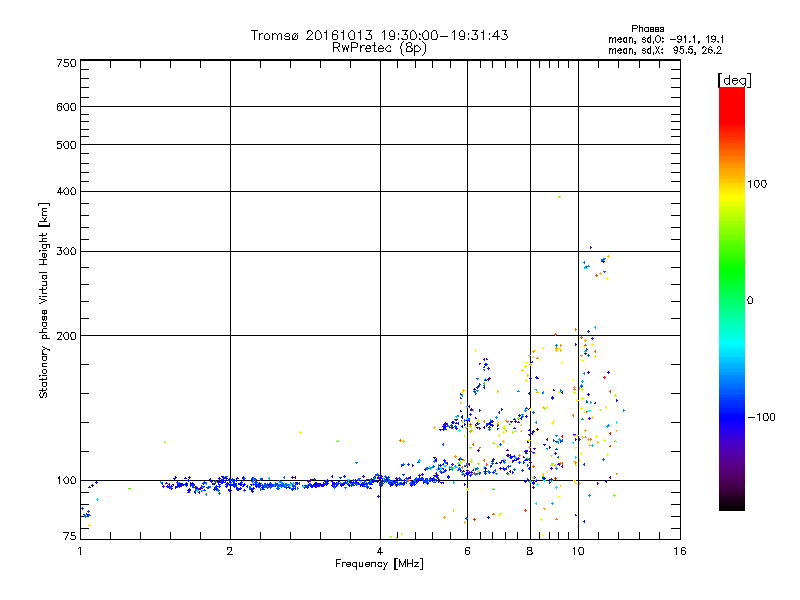Image resolution: width=800 pixels, height=600 pixels.
Task: Click the y-axis tick label '500'
Action: [67, 145]
